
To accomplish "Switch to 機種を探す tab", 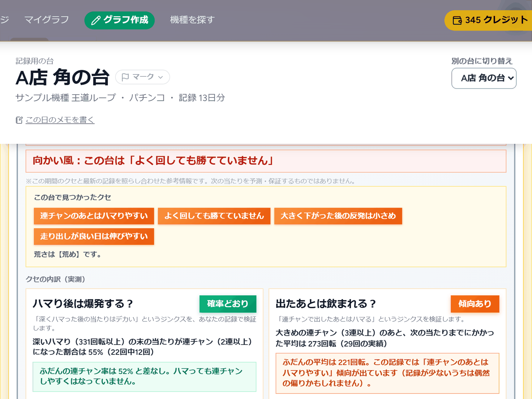I will [x=192, y=20].
